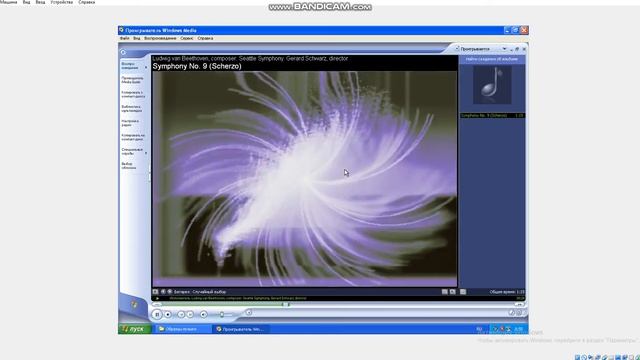
Task: Adjust the volume slider
Action: [222, 314]
